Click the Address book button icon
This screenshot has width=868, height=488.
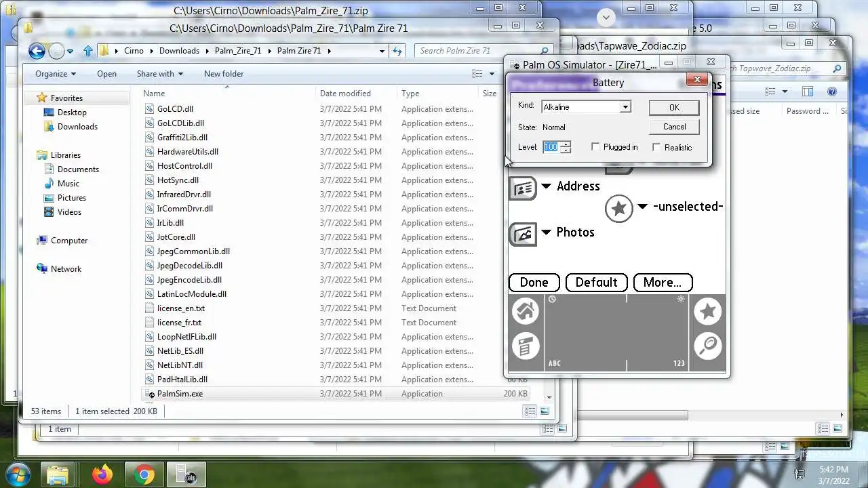(523, 188)
